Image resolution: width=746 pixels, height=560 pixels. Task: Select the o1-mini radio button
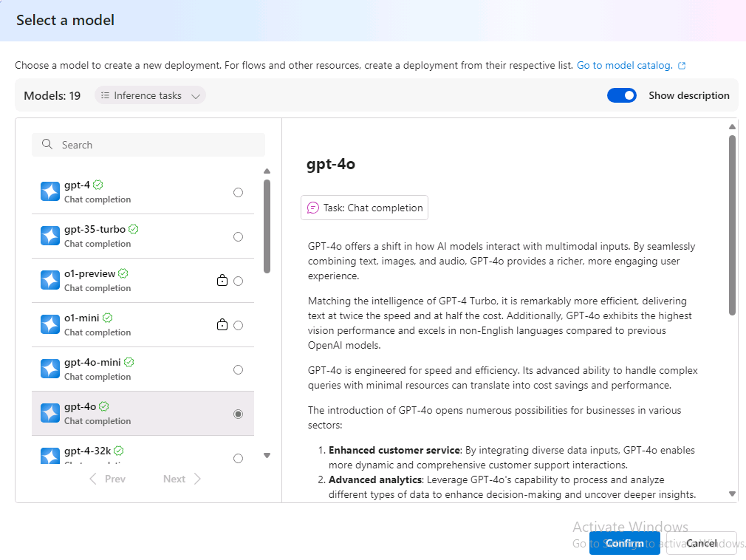click(x=239, y=326)
